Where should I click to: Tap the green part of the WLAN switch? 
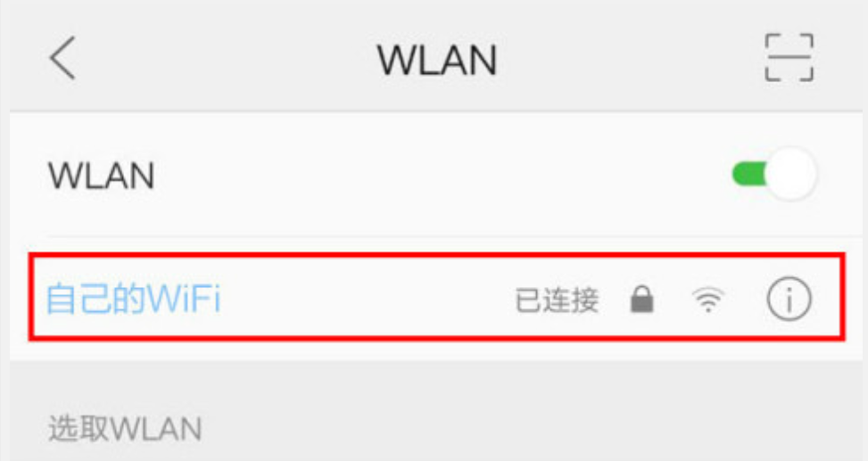tap(748, 175)
